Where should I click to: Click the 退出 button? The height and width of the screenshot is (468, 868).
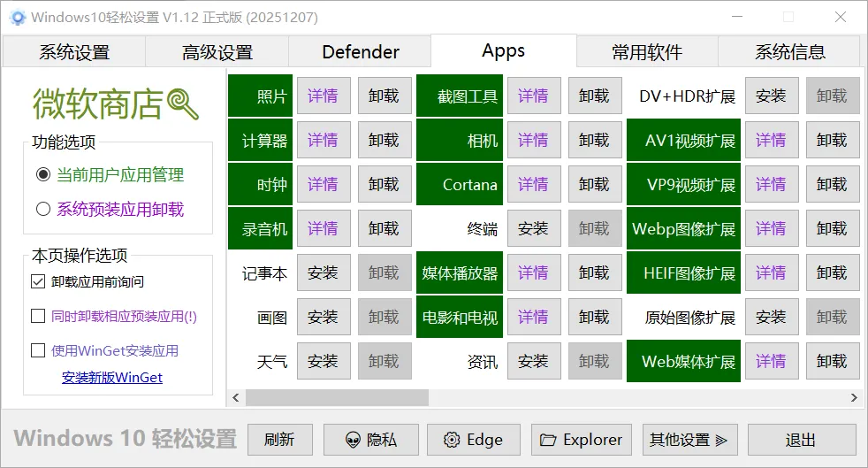pyautogui.click(x=801, y=440)
